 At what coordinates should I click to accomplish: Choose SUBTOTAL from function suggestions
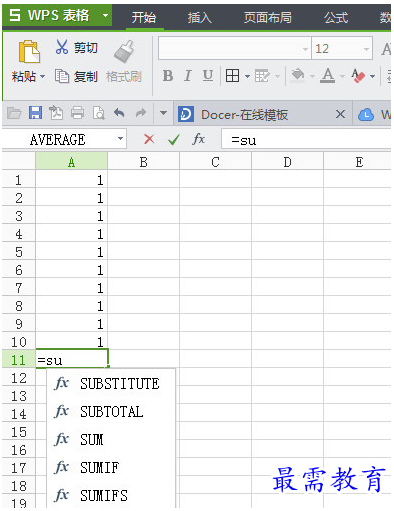(111, 412)
